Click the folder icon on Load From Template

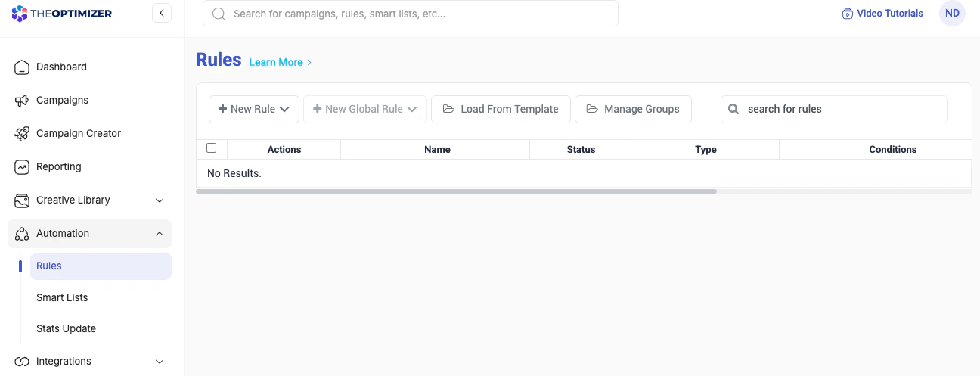coord(448,109)
